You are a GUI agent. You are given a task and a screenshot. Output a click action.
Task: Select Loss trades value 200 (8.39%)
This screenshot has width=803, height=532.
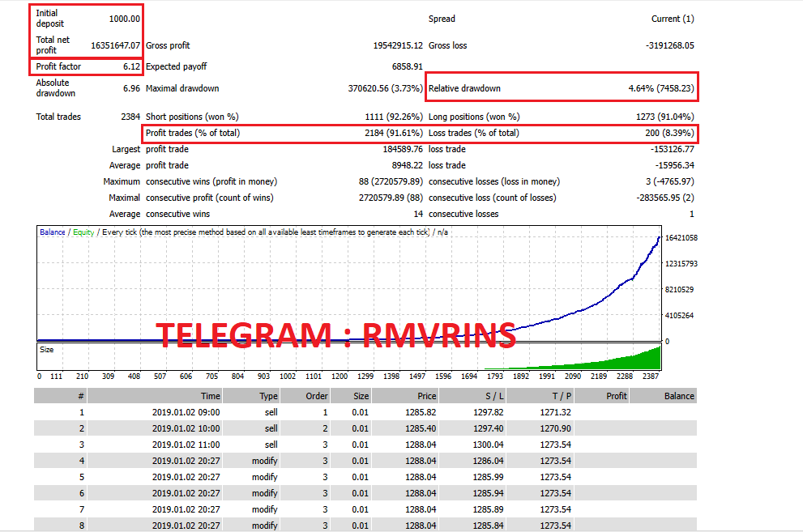(670, 133)
